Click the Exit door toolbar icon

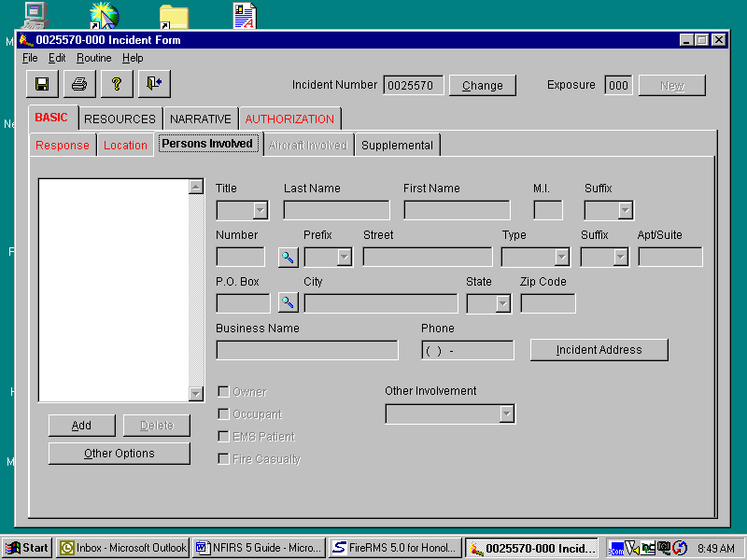point(154,84)
